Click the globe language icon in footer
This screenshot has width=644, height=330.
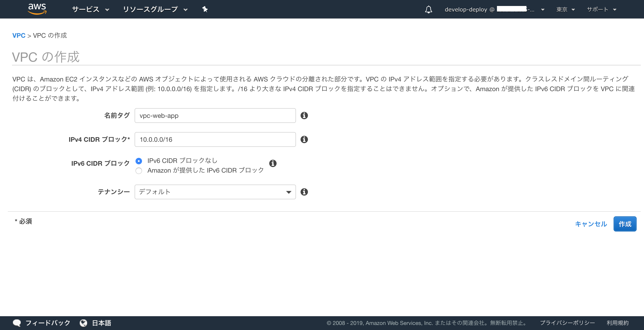pos(83,323)
